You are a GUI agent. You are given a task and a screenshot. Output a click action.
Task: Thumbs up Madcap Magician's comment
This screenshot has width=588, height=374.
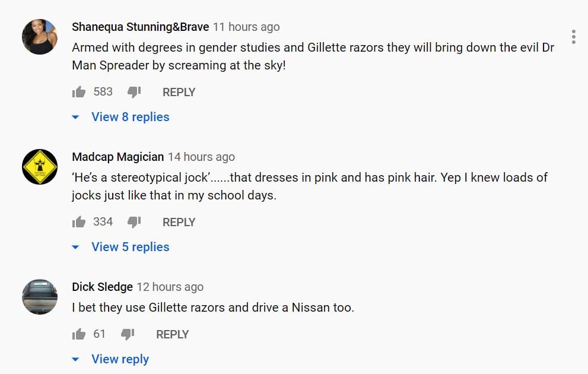point(79,222)
